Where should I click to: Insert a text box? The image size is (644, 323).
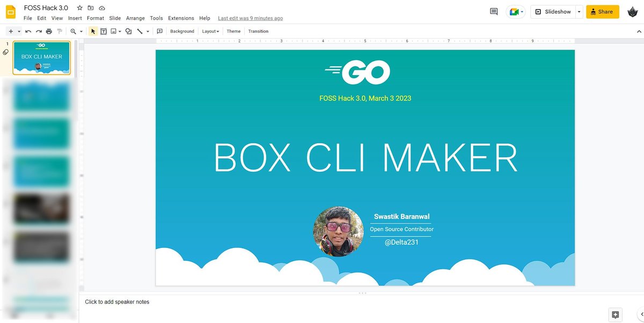(x=104, y=32)
